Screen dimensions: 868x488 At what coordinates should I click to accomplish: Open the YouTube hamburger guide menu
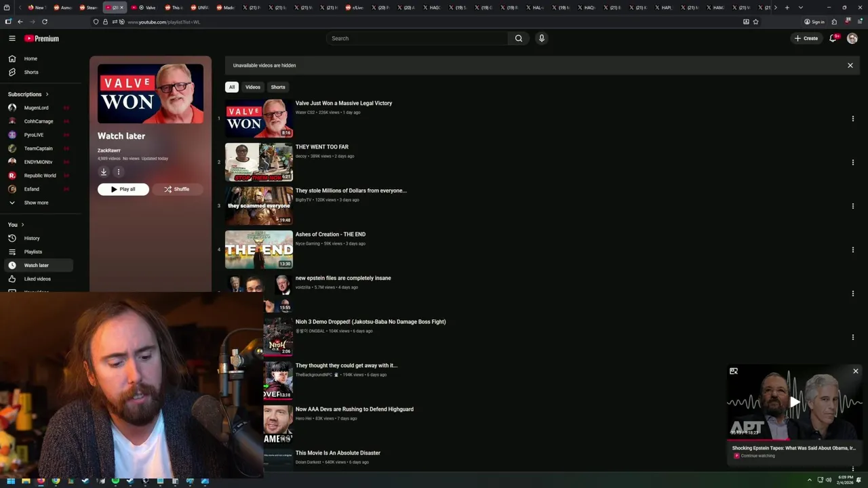point(12,39)
